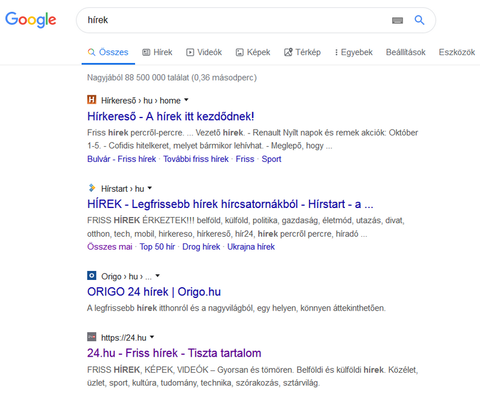The height and width of the screenshot is (407, 480).
Task: Click the blue search magnifier icon
Action: [419, 20]
